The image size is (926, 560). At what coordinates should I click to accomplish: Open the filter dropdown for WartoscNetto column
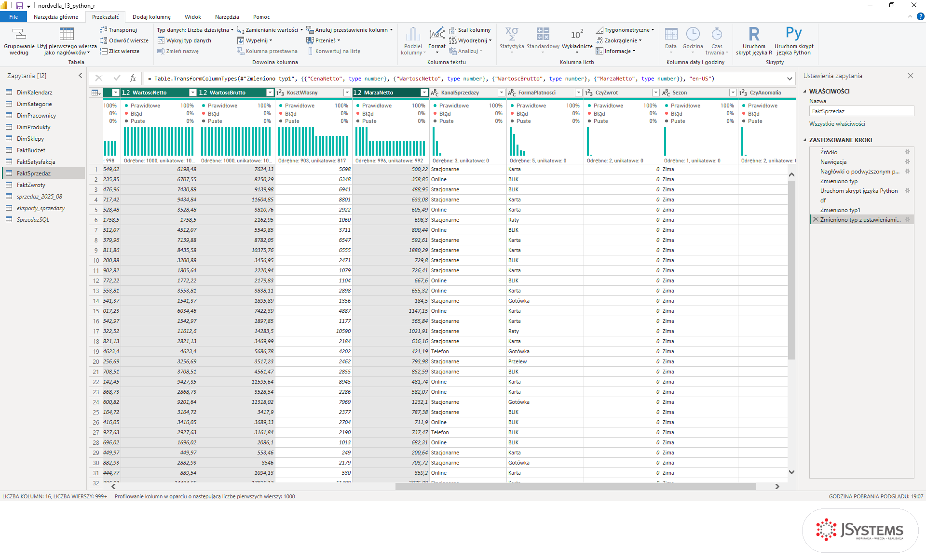pos(192,93)
